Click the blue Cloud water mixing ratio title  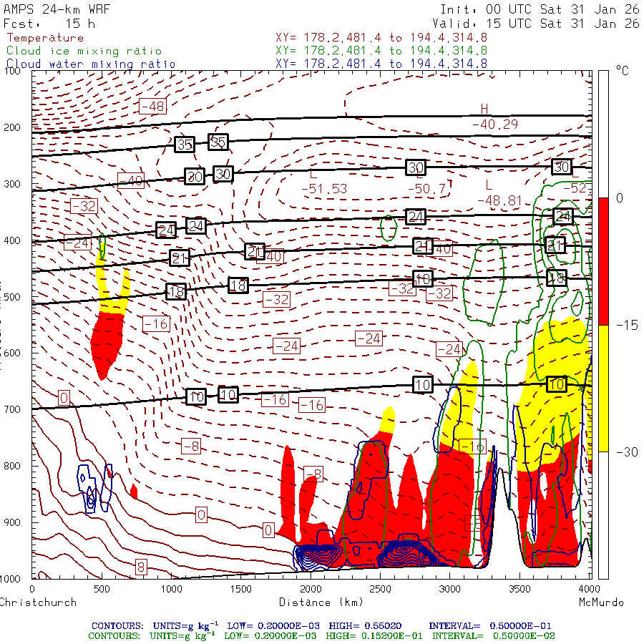[91, 64]
